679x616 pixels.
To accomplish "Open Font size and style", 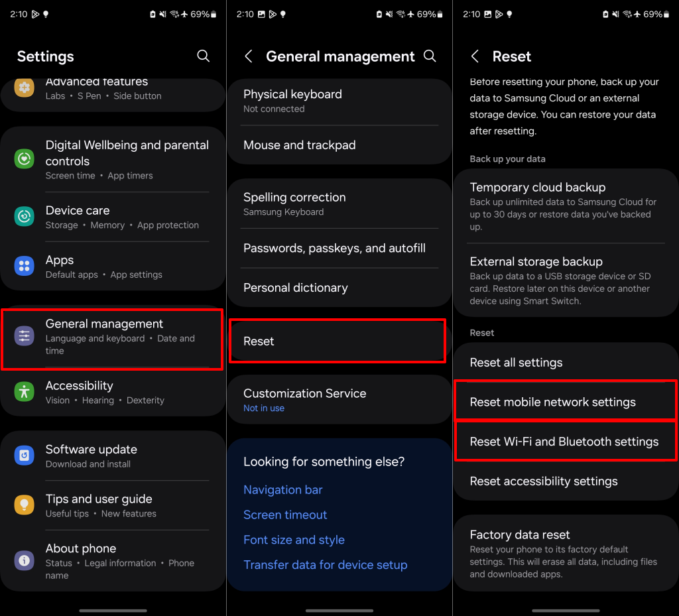I will (x=294, y=540).
